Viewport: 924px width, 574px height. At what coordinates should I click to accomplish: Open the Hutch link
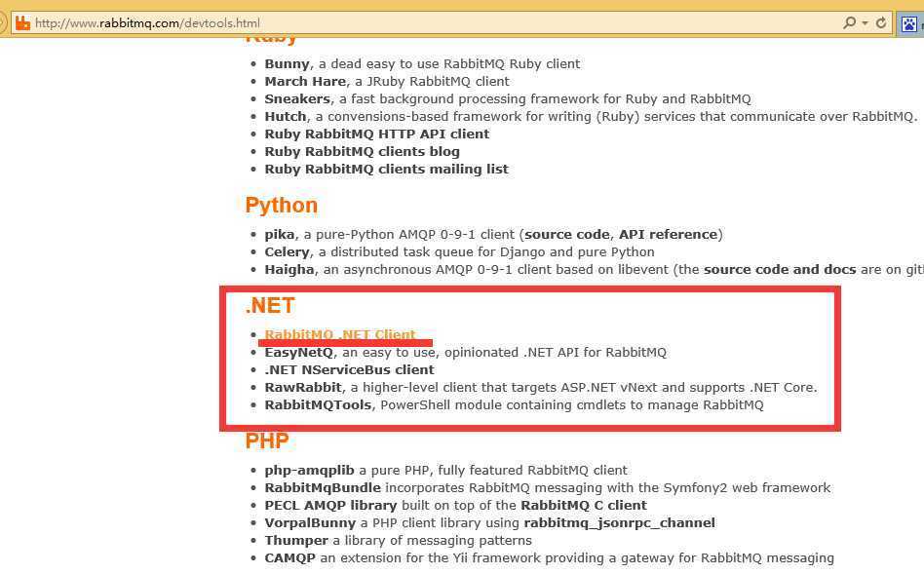pyautogui.click(x=286, y=117)
